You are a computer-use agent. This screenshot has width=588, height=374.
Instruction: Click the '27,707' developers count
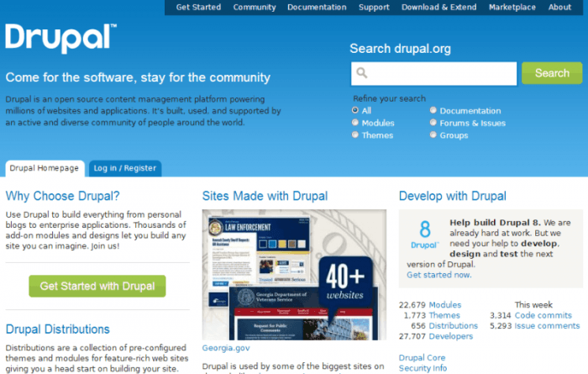(412, 336)
